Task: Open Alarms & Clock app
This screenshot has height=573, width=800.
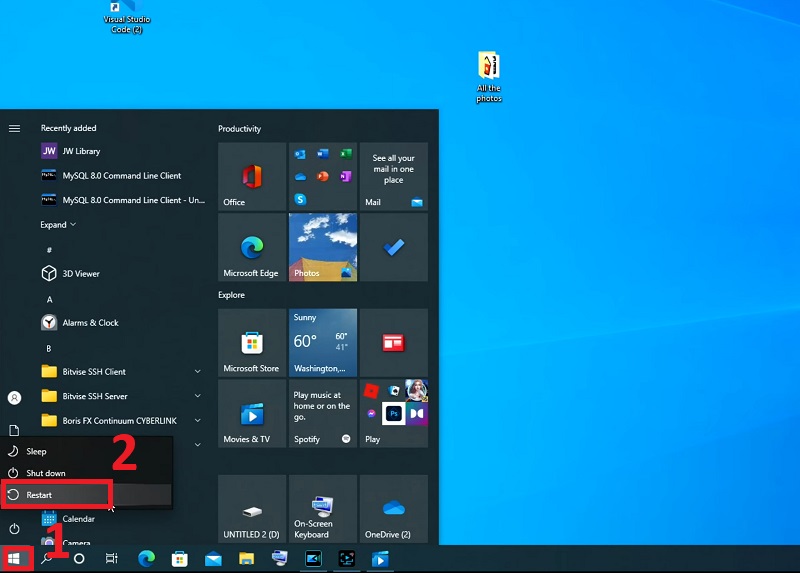Action: (x=122, y=322)
